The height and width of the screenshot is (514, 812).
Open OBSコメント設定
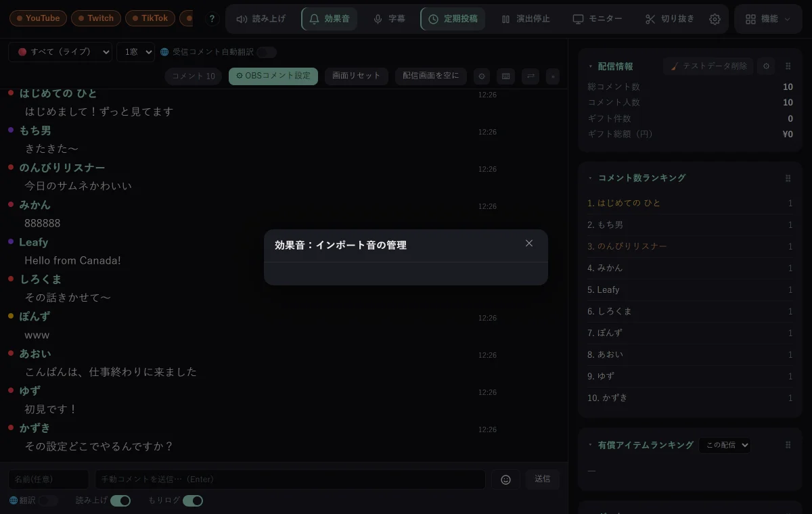(273, 76)
